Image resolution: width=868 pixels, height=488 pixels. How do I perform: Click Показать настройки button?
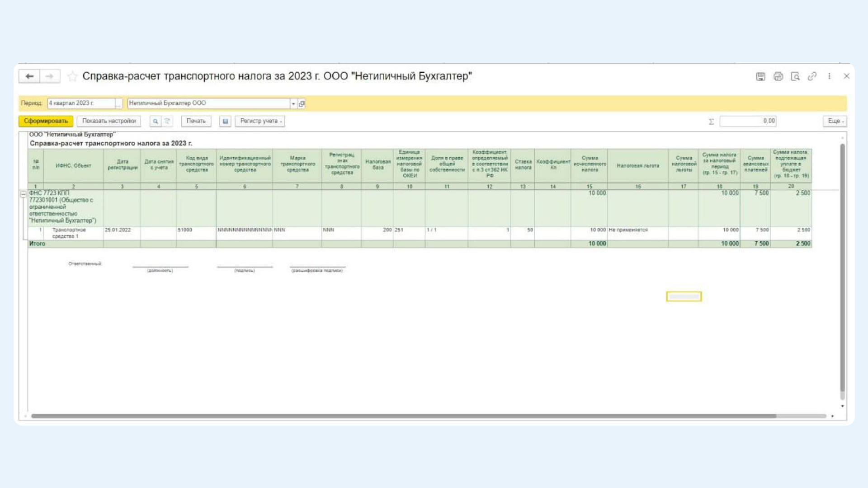(109, 121)
